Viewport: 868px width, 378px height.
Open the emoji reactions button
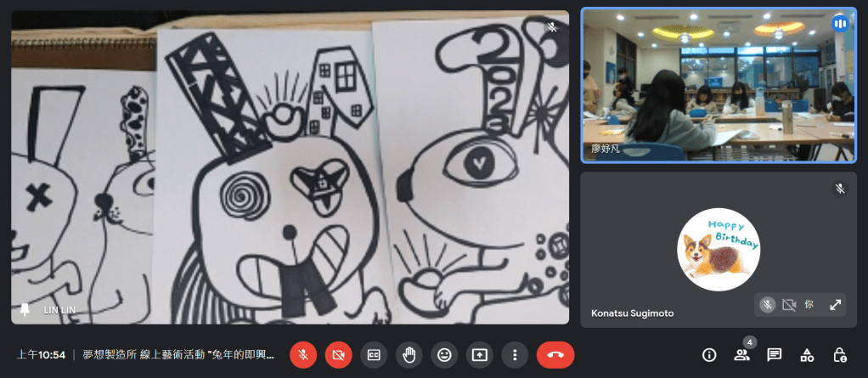point(443,354)
